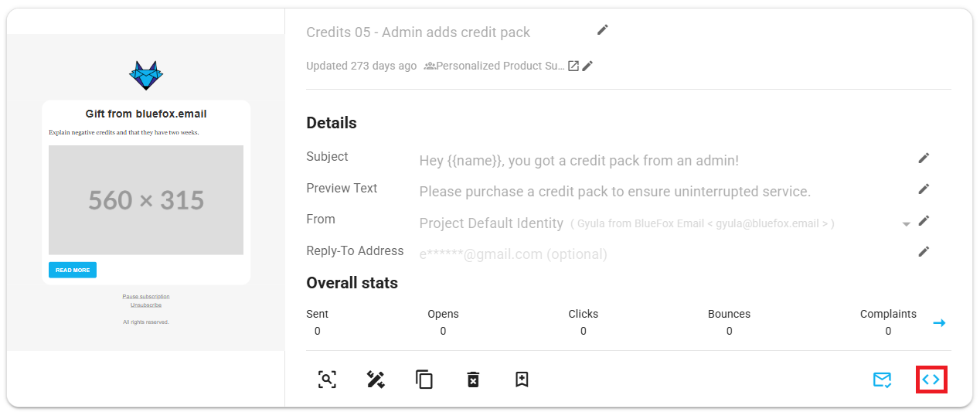Duplicate this email with the copy icon
Viewport: 980px width, 412px height.
pyautogui.click(x=424, y=380)
